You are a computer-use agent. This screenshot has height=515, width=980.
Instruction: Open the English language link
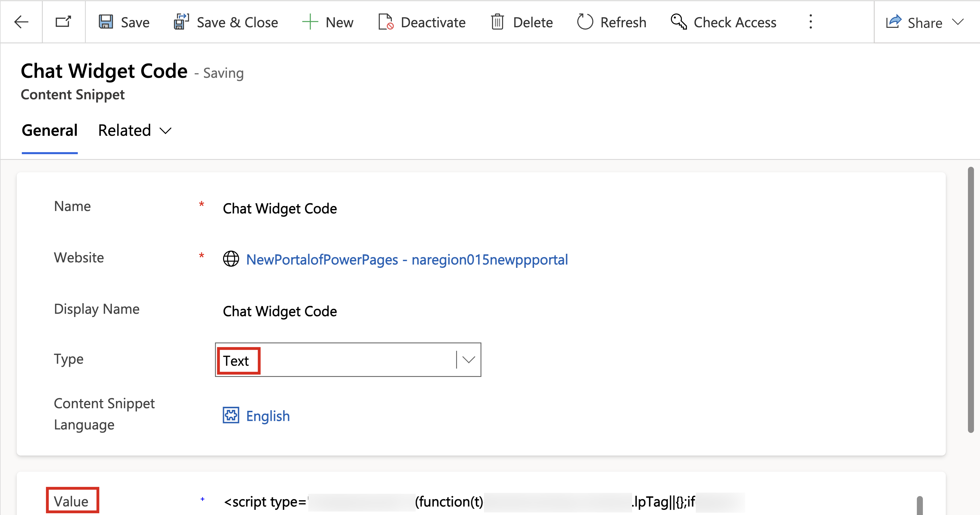pyautogui.click(x=268, y=416)
